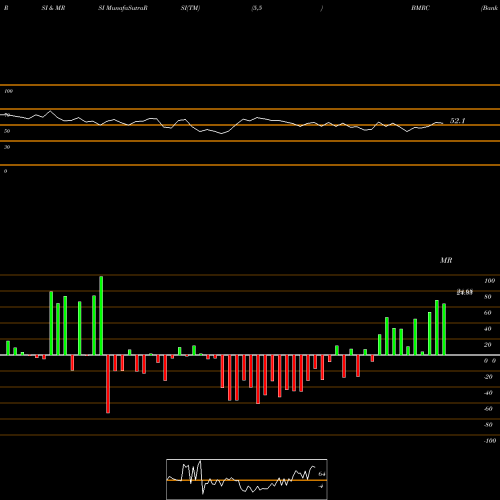500x500 pixels.
Task: Click the MR panel title
Action: 446,260
